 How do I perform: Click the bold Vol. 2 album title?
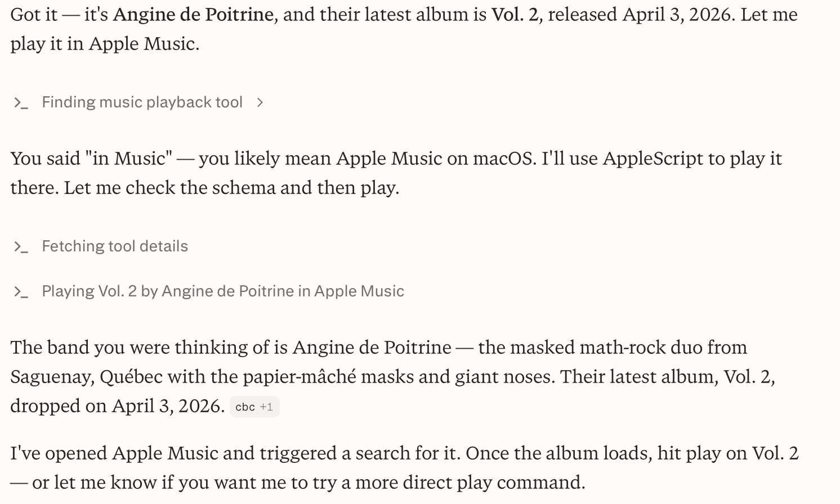515,14
